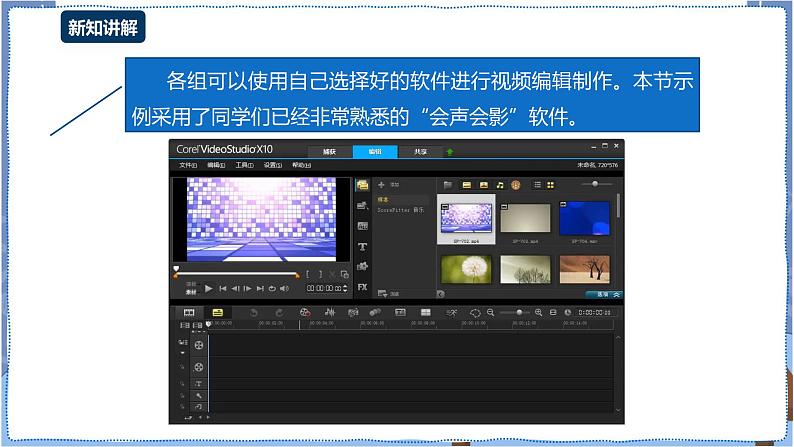Open the 文件 menu
Viewport: 794px width, 447px height.
click(x=188, y=165)
